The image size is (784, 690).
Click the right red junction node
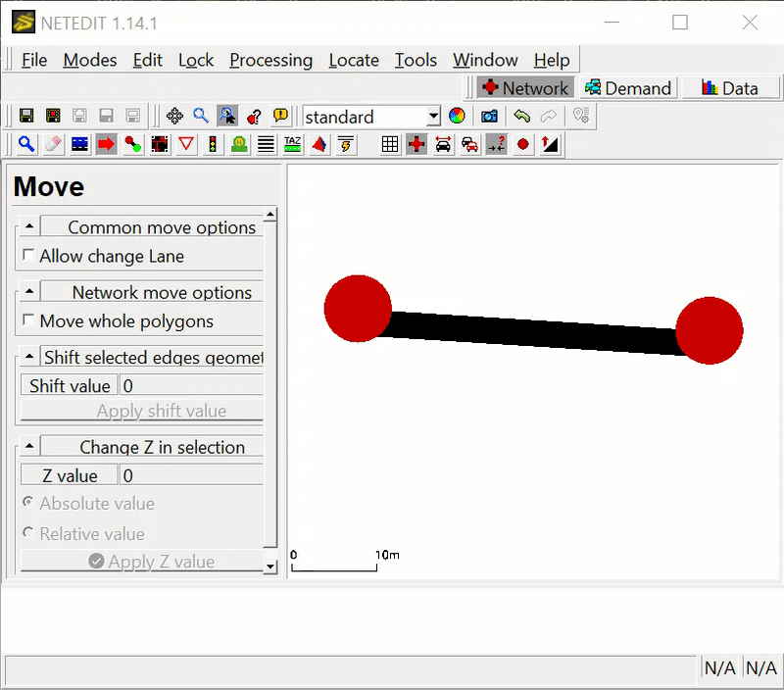[709, 330]
